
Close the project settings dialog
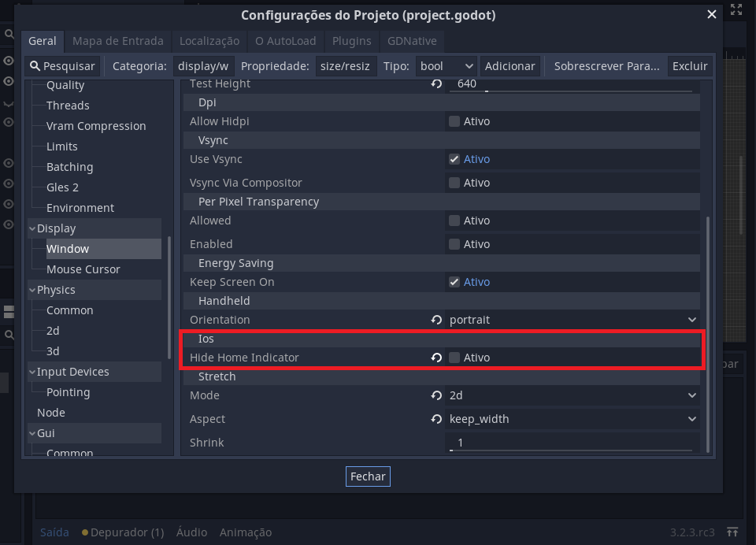click(x=712, y=14)
